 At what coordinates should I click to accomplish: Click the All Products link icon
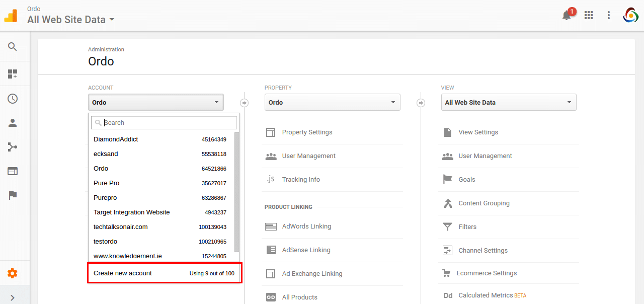pos(271,297)
